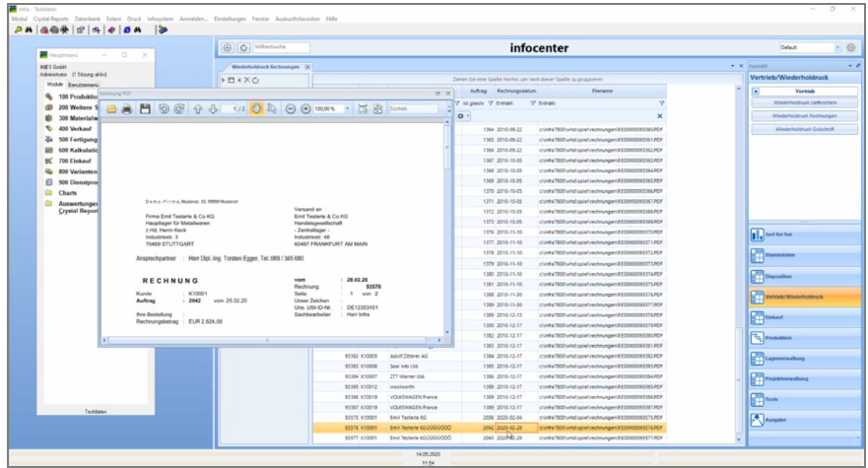Open the Datenbank menu
The height and width of the screenshot is (468, 868).
click(x=89, y=19)
